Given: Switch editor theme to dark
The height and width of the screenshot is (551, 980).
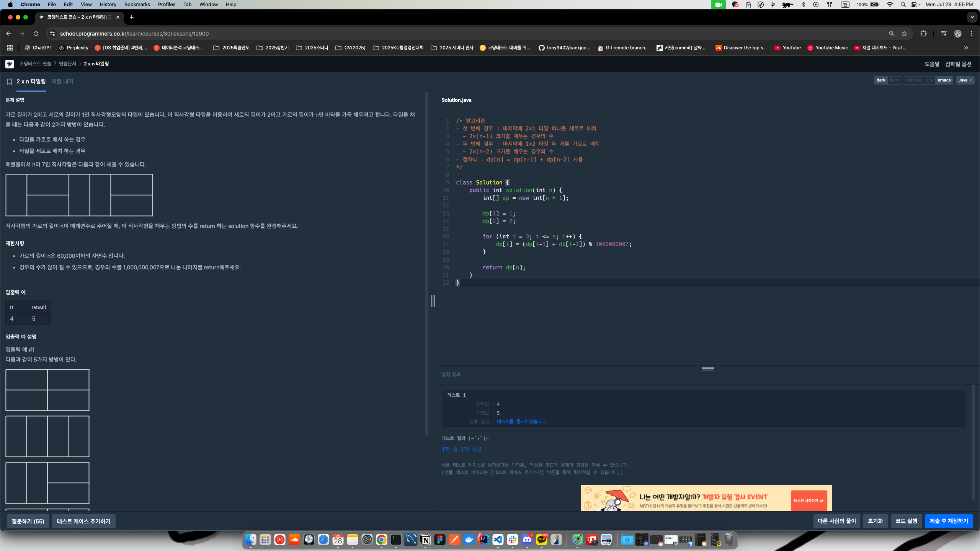Looking at the screenshot, I should [881, 80].
